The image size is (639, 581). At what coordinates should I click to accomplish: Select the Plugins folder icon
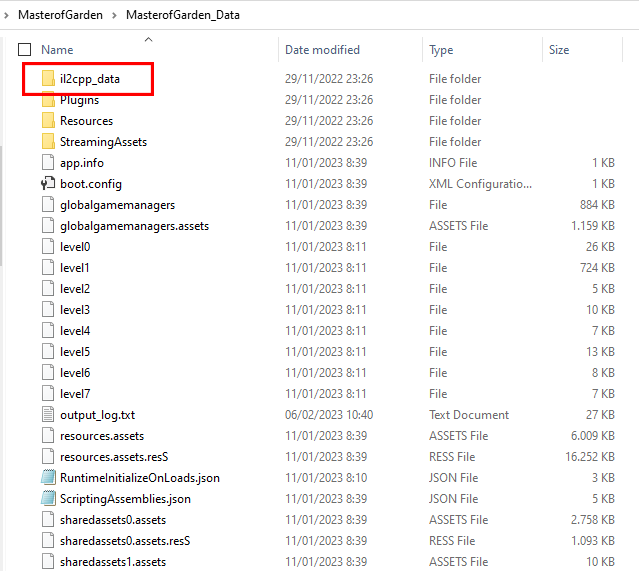(x=48, y=100)
